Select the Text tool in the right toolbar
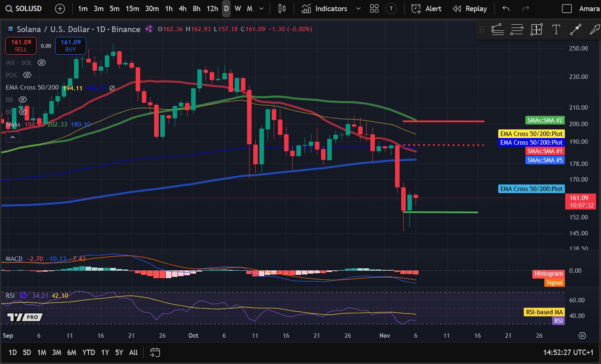The width and height of the screenshot is (601, 364). click(x=556, y=29)
